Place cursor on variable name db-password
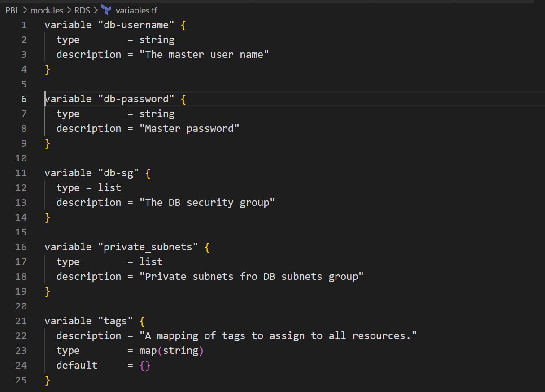545x392 pixels. [138, 99]
